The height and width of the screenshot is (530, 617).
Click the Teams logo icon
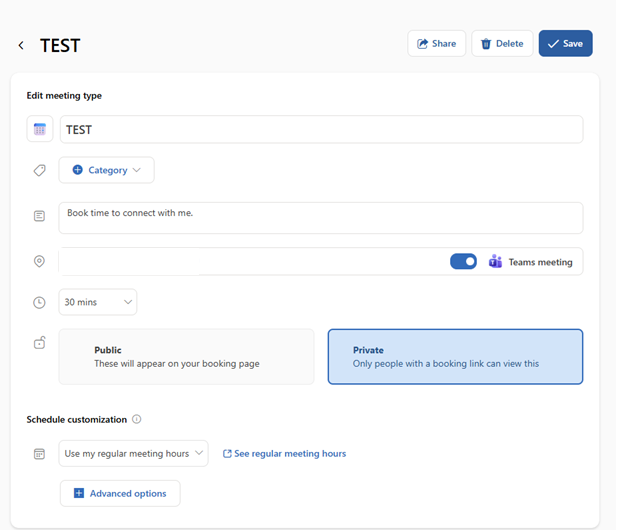click(x=495, y=261)
